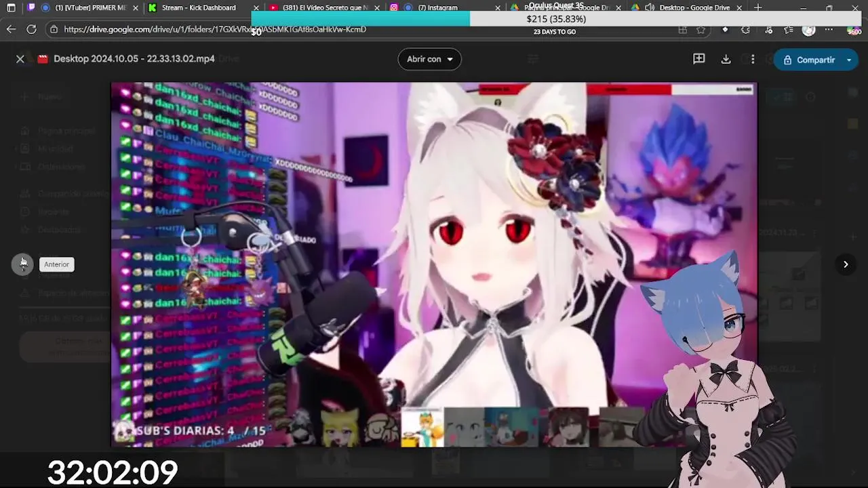This screenshot has height=488, width=868.
Task: Open the tab actions menu icon
Action: [11, 7]
